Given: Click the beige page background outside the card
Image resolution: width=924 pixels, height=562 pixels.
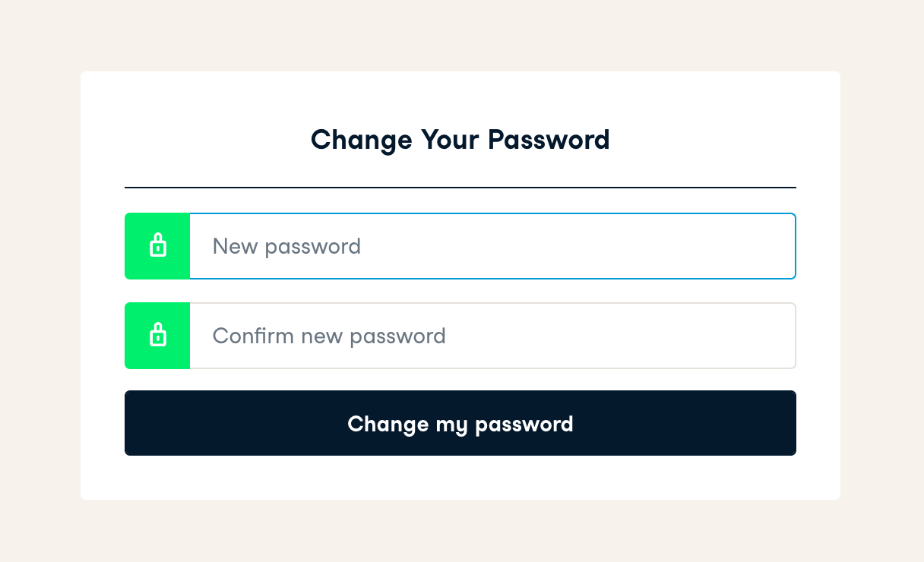Looking at the screenshot, I should 38,304.
